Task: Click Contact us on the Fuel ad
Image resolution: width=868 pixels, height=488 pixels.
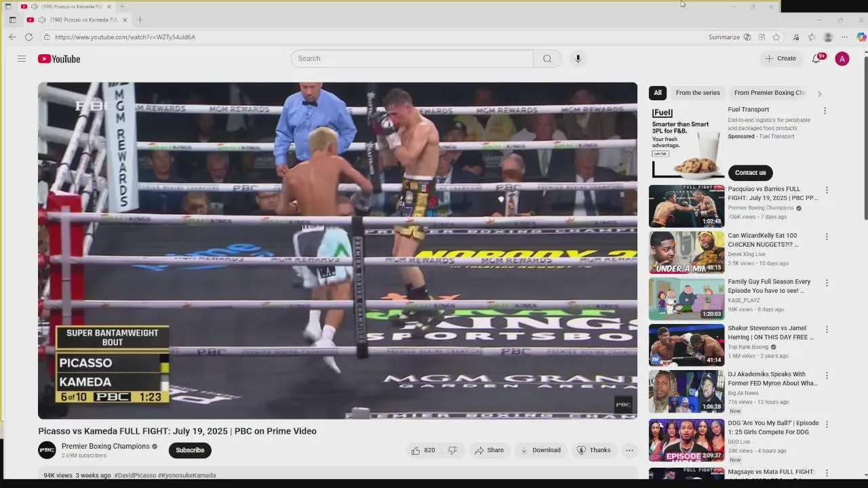Action: tap(750, 172)
